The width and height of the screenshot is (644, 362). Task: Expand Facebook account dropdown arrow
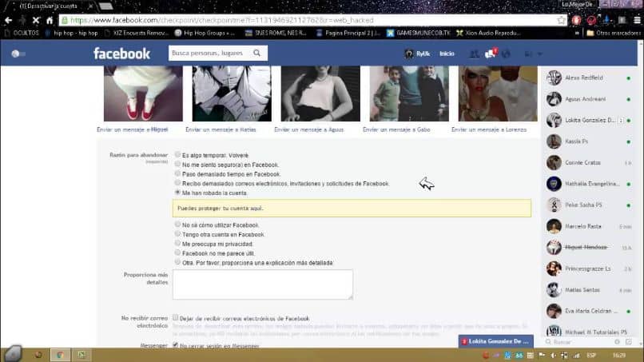(x=539, y=54)
